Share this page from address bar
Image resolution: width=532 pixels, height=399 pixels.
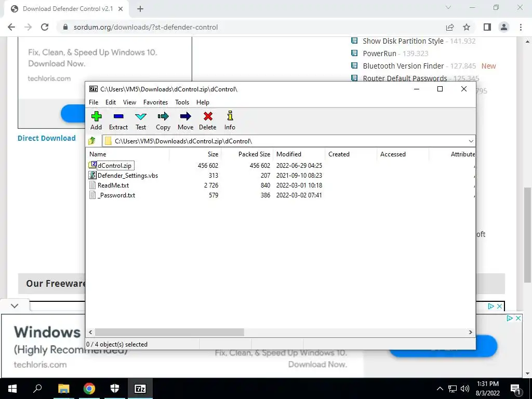tap(450, 27)
